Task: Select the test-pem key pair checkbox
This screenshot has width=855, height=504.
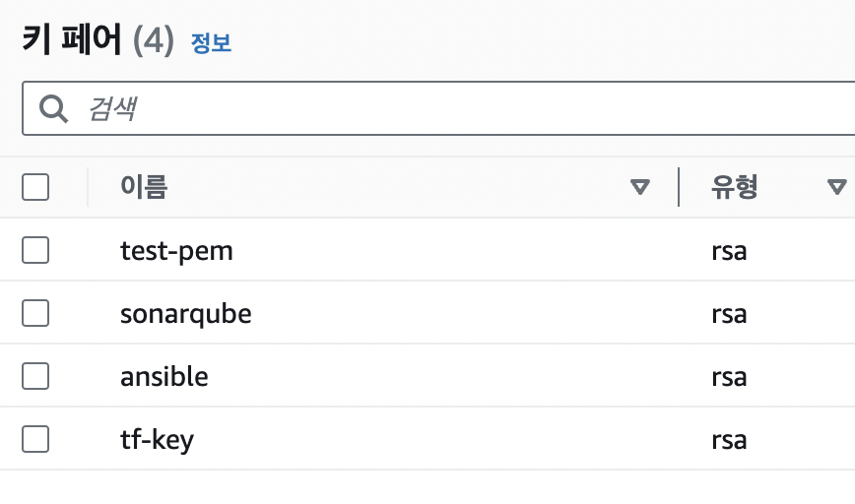Action: click(35, 250)
